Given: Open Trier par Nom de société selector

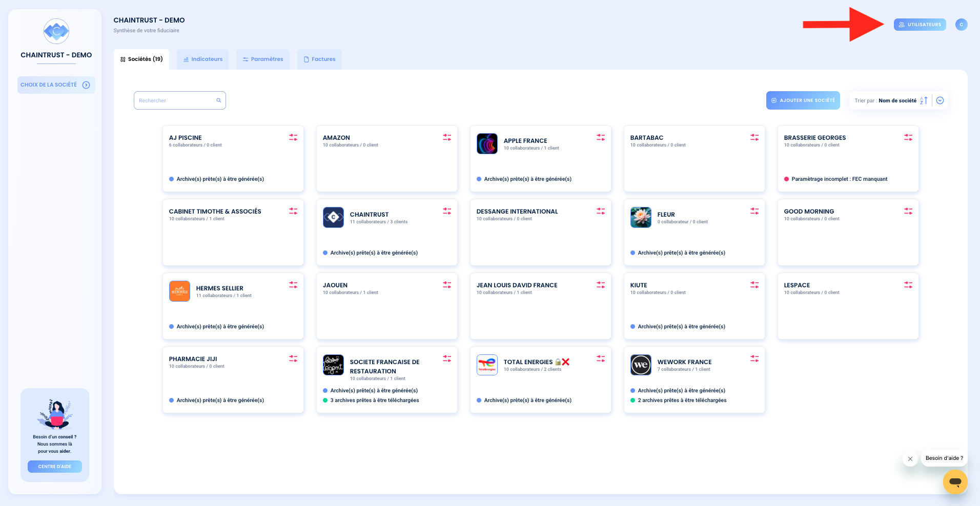Looking at the screenshot, I should pos(898,100).
